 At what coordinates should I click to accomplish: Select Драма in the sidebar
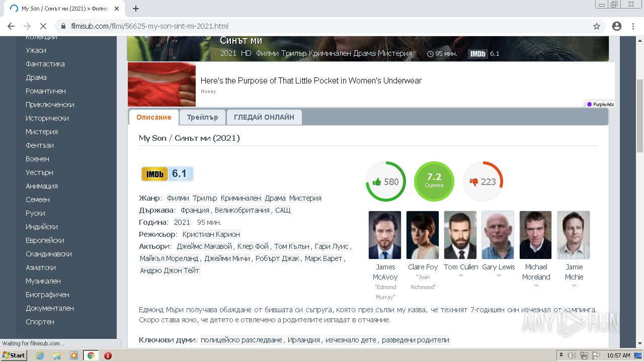tap(36, 77)
